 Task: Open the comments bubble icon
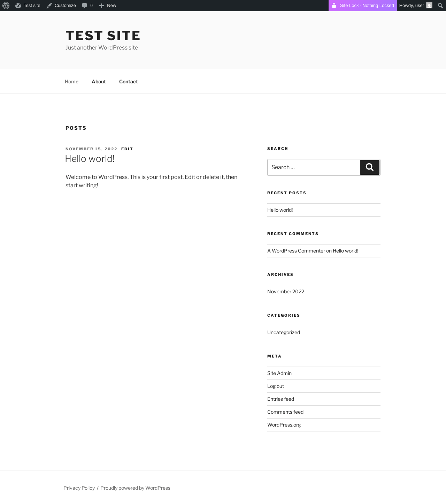coord(84,6)
